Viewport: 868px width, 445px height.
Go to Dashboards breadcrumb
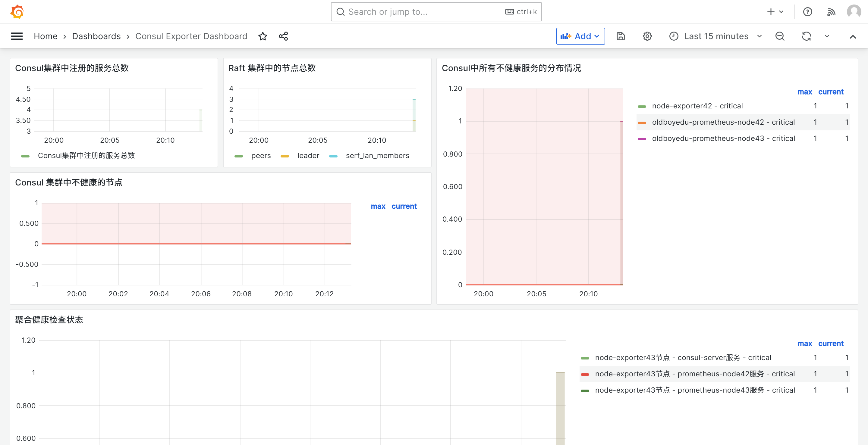(x=96, y=36)
